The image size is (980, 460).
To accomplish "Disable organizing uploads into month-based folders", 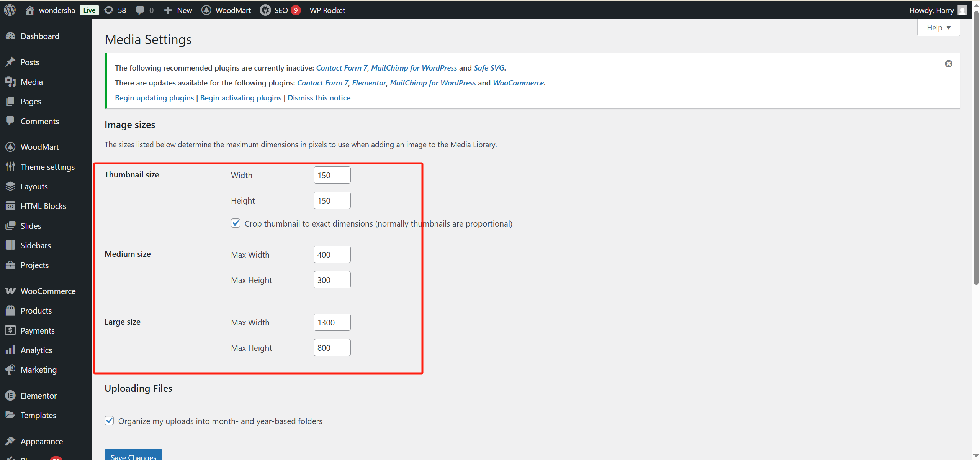I will click(109, 421).
